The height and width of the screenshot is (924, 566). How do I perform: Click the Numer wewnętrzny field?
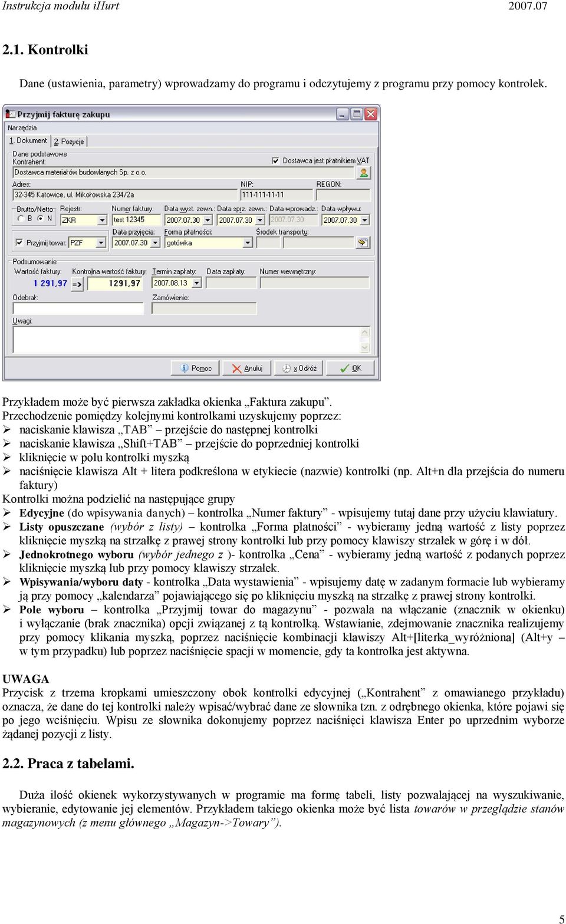(315, 283)
